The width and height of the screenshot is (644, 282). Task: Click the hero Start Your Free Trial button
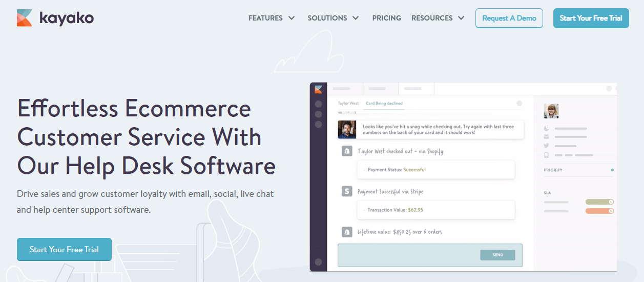(x=64, y=249)
